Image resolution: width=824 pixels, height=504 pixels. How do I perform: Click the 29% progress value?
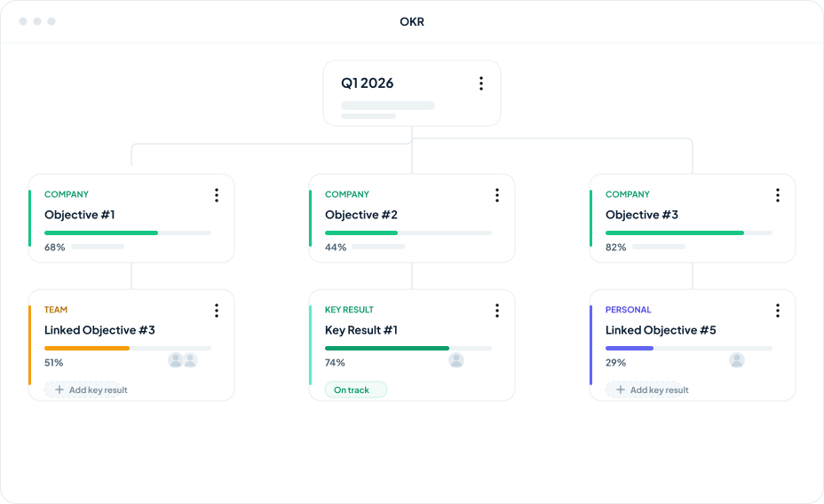coord(615,363)
